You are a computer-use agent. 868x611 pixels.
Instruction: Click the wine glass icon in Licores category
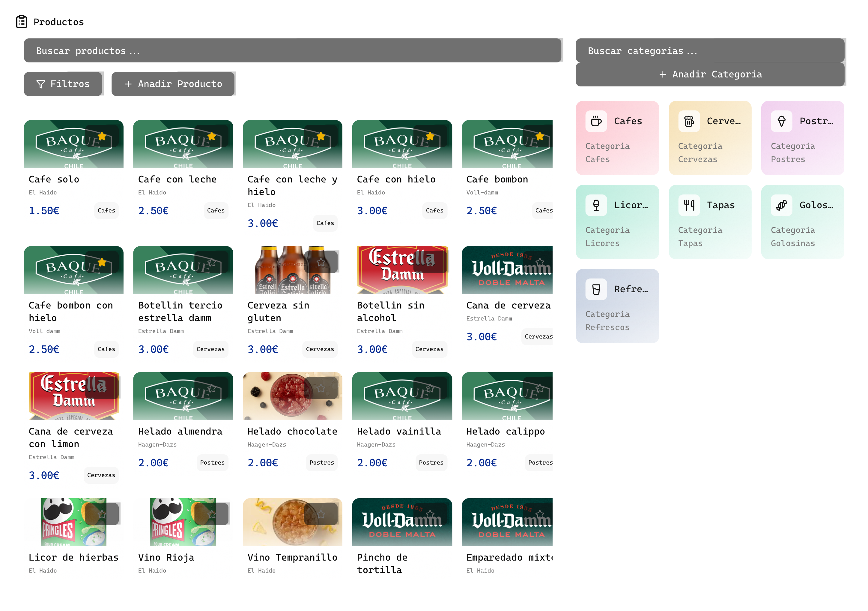click(596, 205)
